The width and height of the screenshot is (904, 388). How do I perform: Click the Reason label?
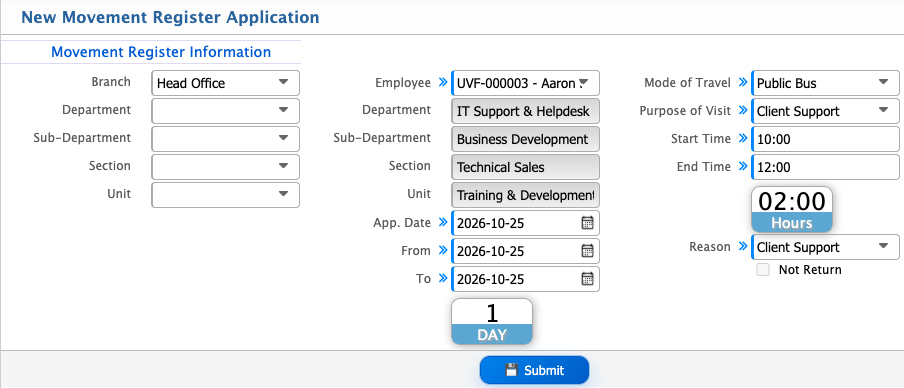click(710, 247)
